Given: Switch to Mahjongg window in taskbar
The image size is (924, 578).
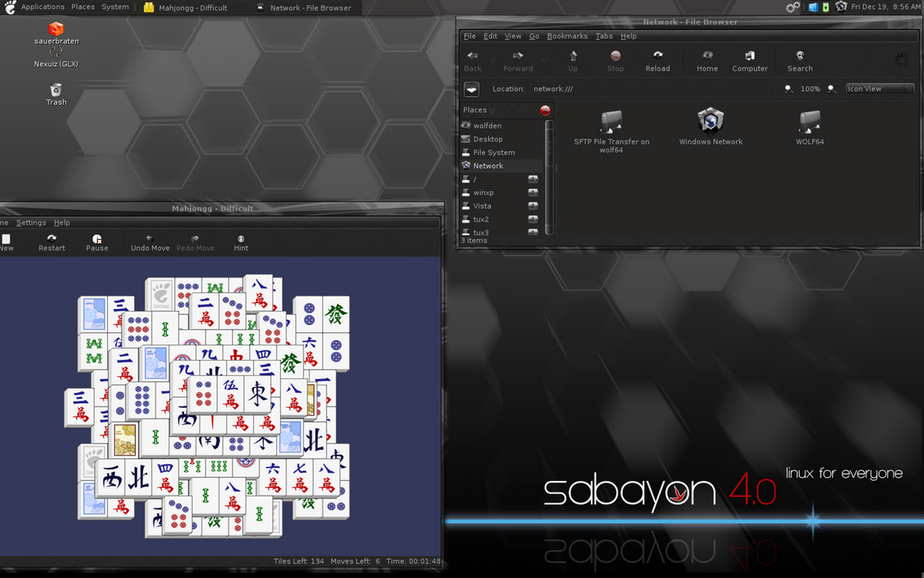Looking at the screenshot, I should [187, 8].
